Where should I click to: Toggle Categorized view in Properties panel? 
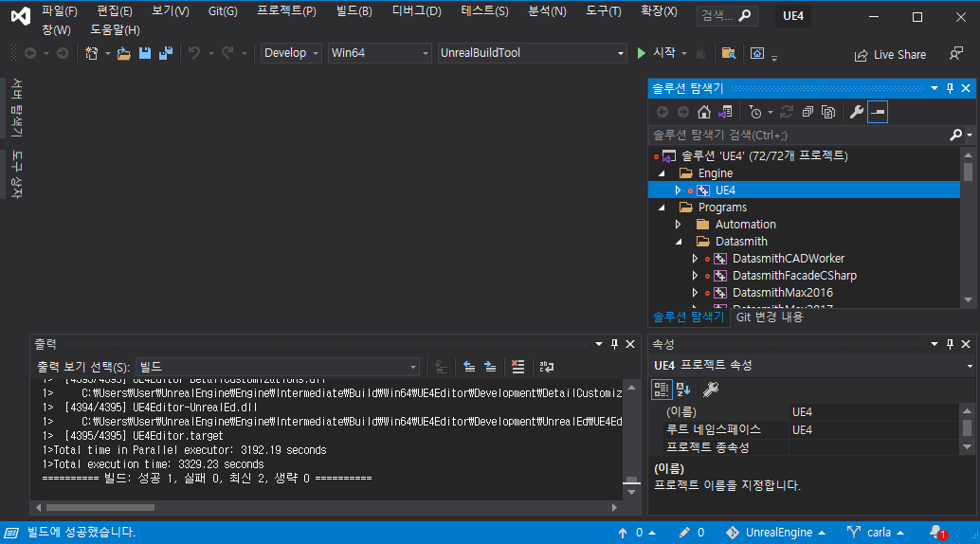[x=662, y=389]
